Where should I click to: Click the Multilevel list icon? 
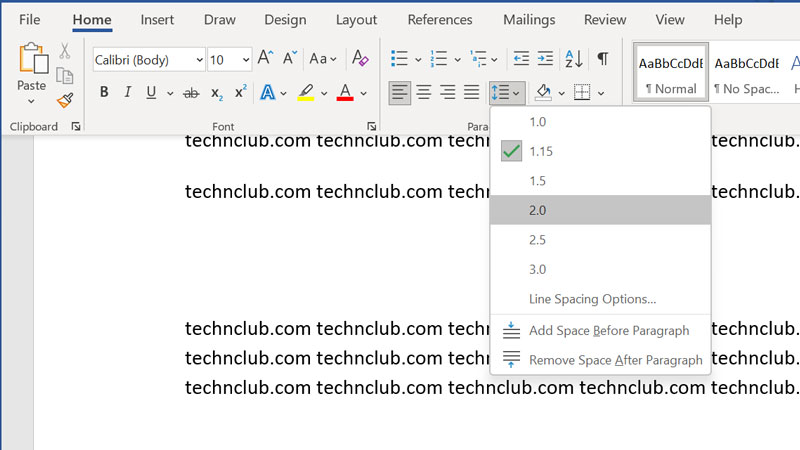(478, 59)
